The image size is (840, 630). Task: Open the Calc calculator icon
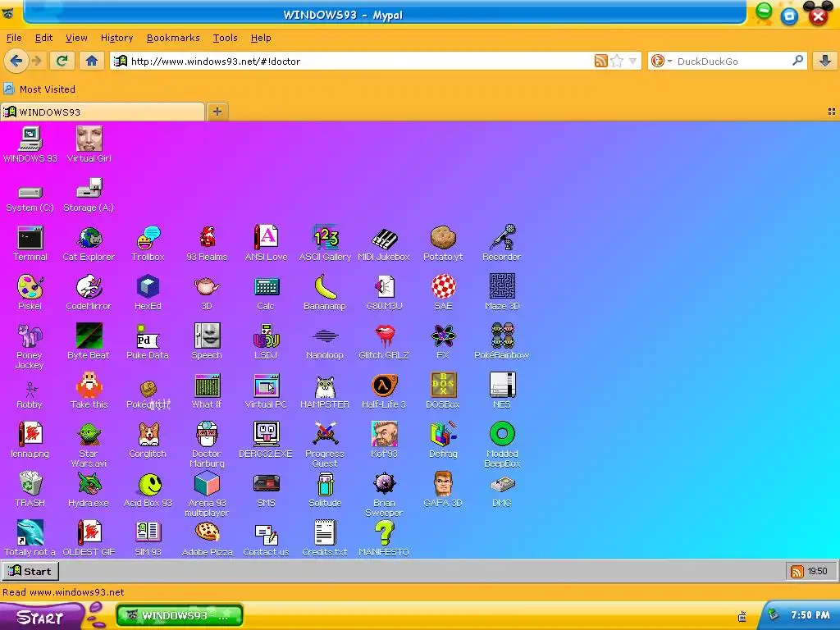click(x=267, y=293)
